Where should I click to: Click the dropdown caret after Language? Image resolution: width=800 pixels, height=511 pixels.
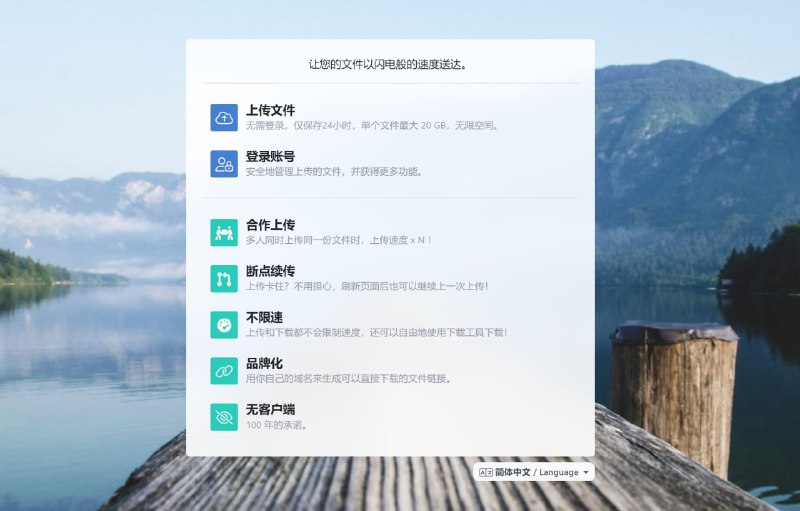[586, 473]
